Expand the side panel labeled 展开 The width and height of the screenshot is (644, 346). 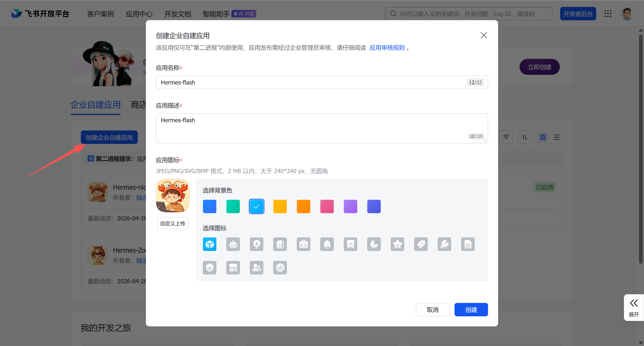(x=634, y=307)
